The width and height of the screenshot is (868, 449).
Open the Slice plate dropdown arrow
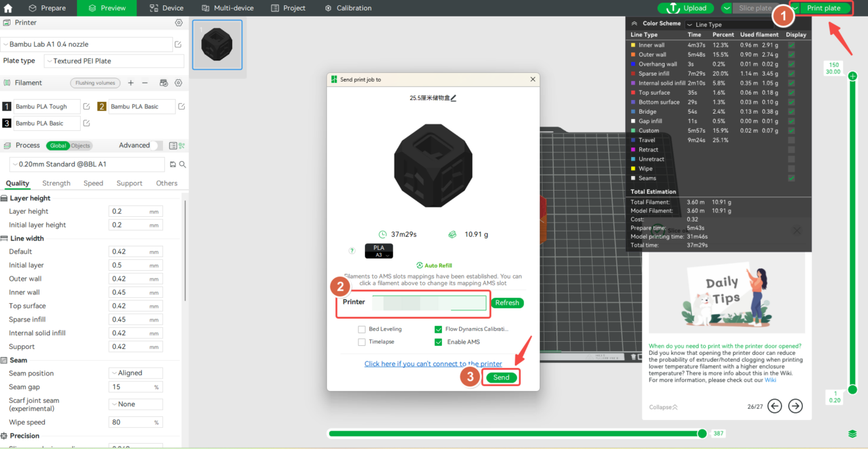726,8
